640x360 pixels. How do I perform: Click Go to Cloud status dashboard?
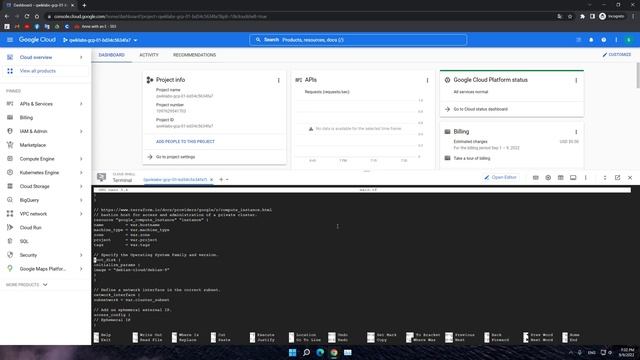tap(480, 109)
